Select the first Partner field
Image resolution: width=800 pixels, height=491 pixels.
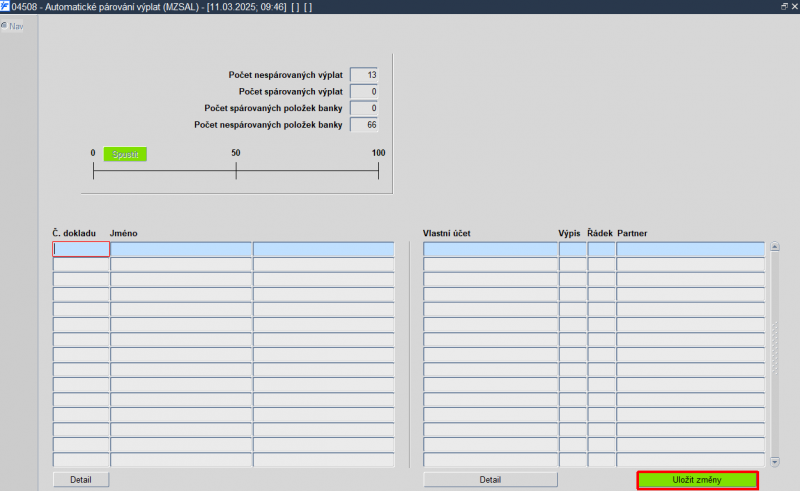[690, 249]
